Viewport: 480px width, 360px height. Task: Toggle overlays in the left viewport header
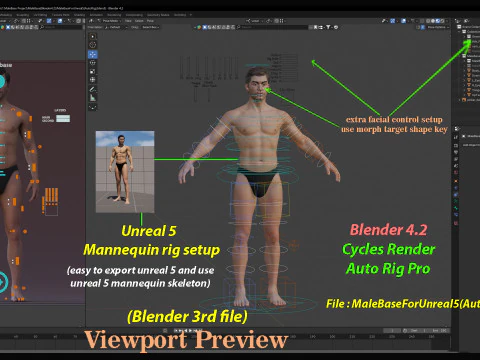click(60, 21)
